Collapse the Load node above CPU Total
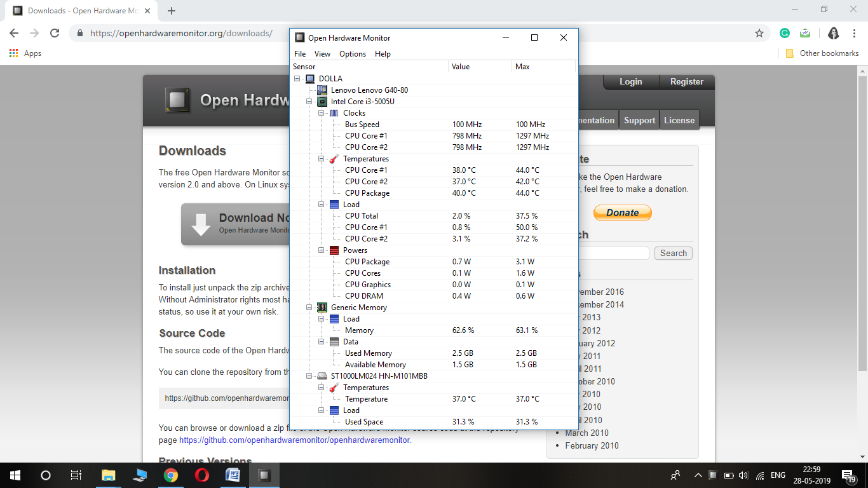The width and height of the screenshot is (868, 488). click(322, 205)
